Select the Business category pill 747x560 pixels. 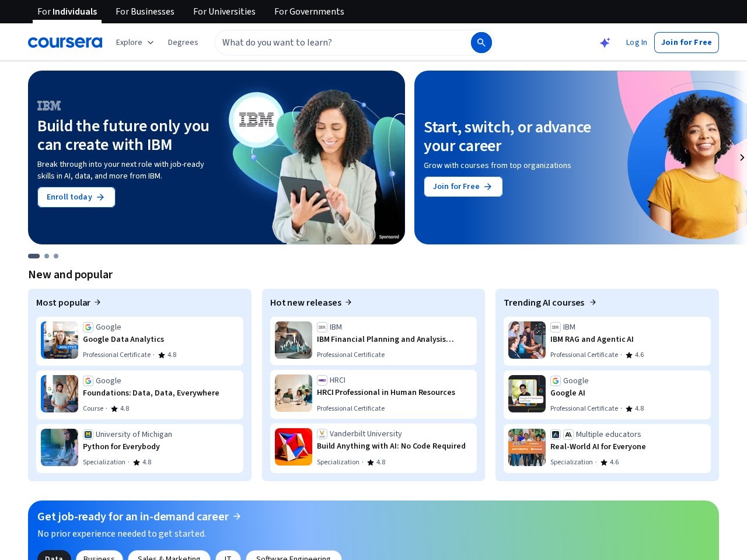tap(99, 555)
